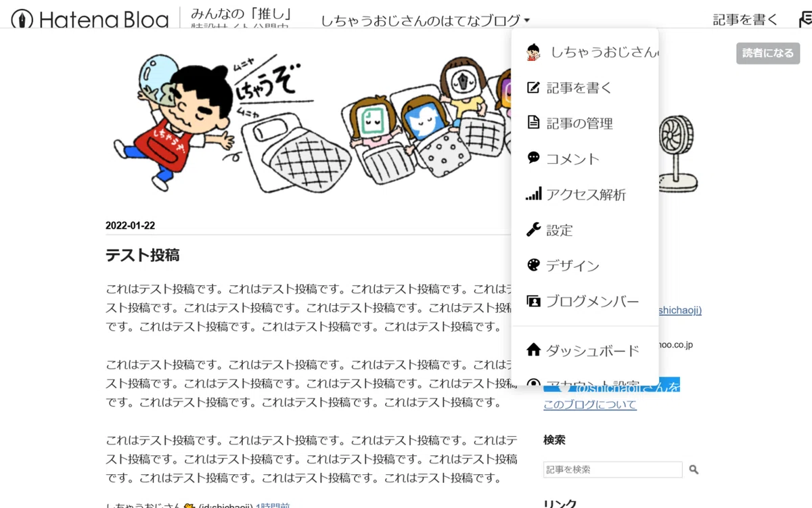Click the bar chart icon for アクセス解析
This screenshot has width=812, height=508.
click(x=533, y=194)
